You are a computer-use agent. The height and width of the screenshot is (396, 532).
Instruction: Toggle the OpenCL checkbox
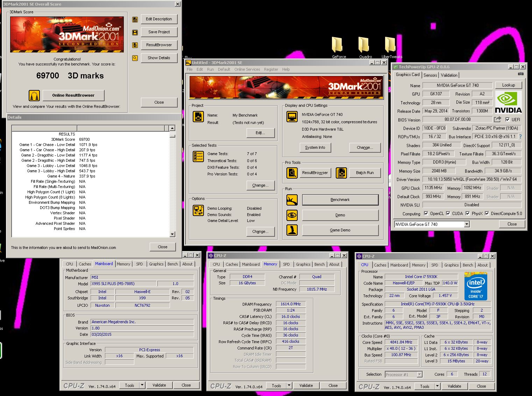click(426, 213)
